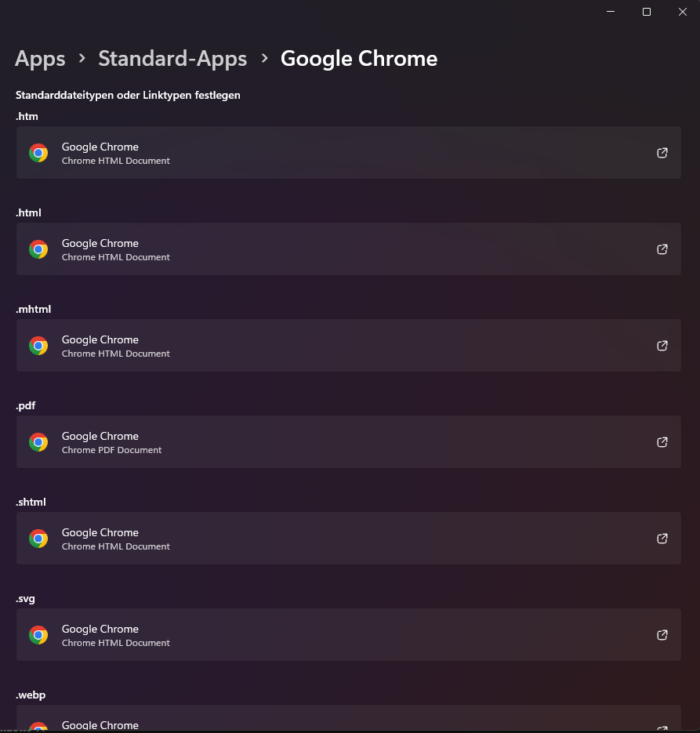Change the default app for .shtml files
Viewport: 700px width, 733px height.
[348, 539]
